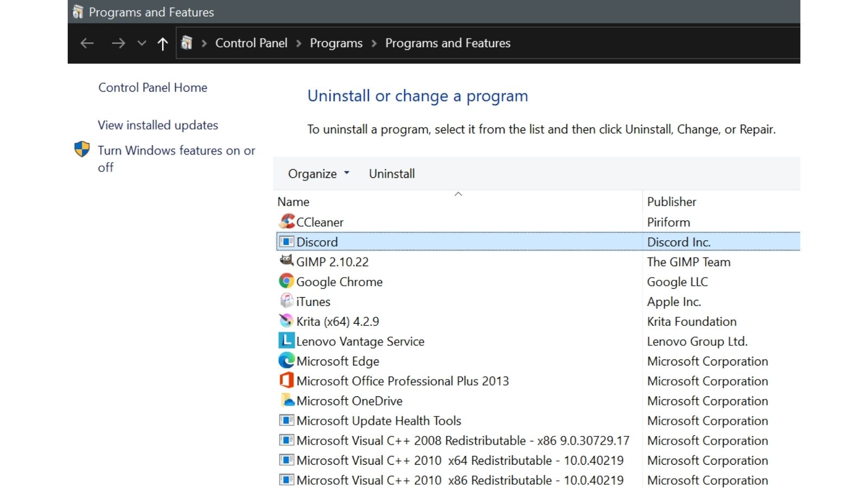
Task: Click the shield icon beside Turn Windows features
Action: pyautogui.click(x=82, y=149)
